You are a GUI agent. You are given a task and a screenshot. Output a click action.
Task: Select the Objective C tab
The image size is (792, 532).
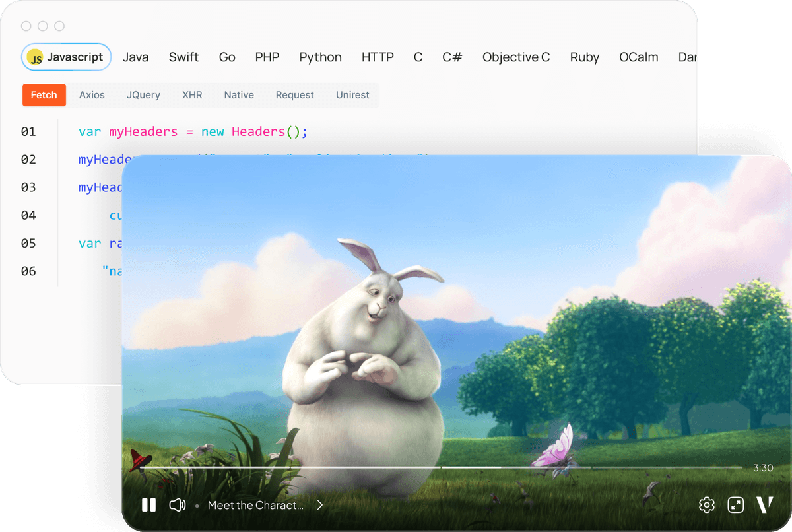[516, 57]
